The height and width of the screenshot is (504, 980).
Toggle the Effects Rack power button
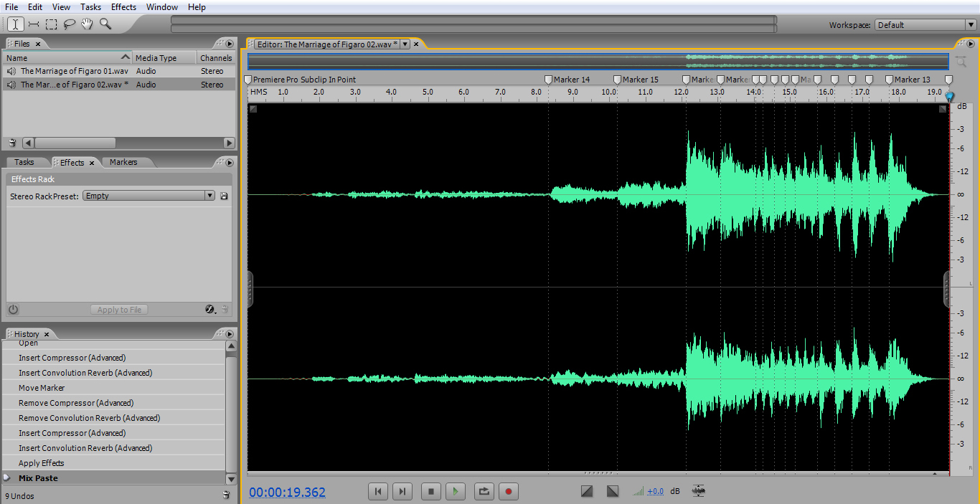[13, 309]
